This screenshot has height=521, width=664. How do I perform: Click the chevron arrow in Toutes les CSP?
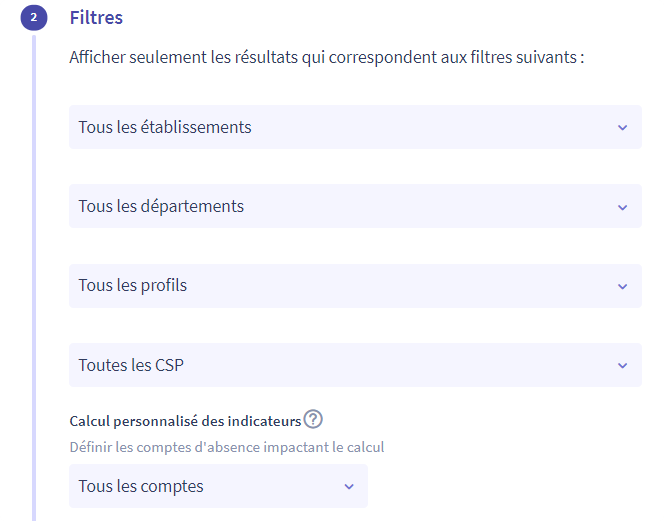click(622, 366)
